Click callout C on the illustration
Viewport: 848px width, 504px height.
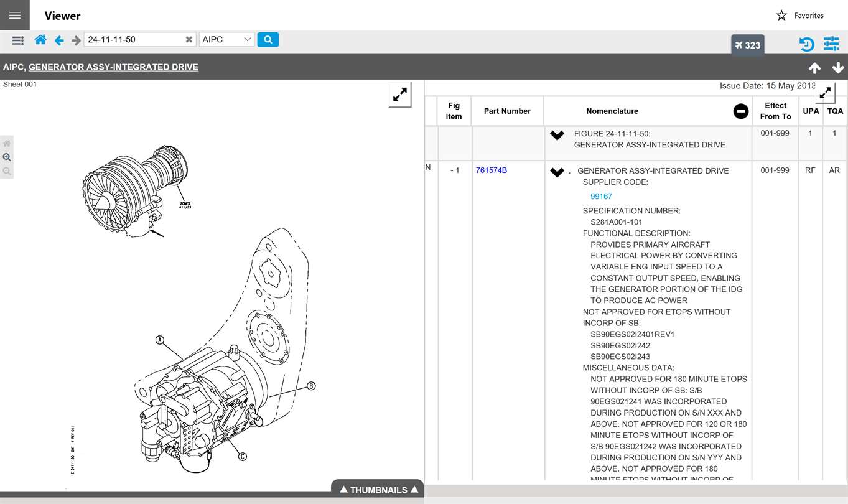[x=243, y=457]
